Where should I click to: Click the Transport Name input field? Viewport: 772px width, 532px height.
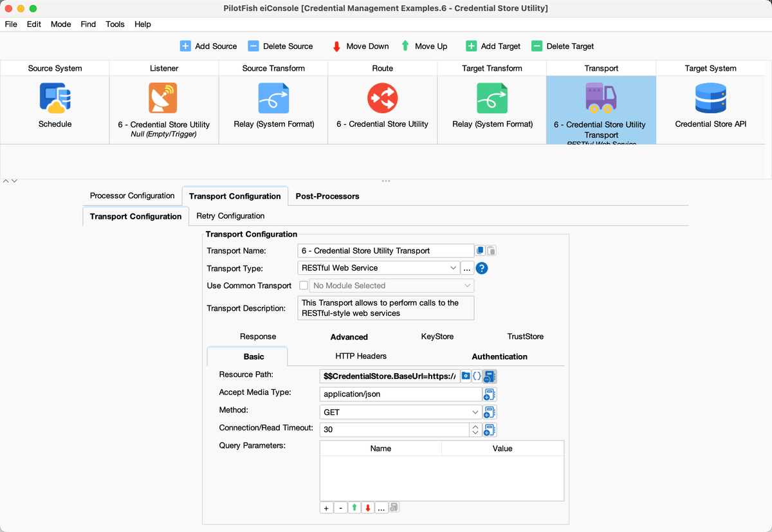(x=386, y=251)
